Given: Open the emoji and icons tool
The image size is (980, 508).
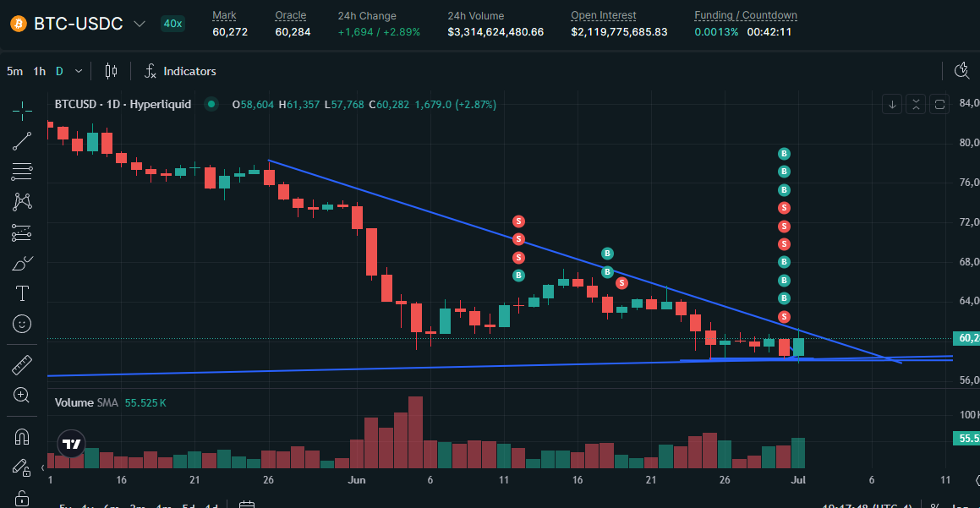Looking at the screenshot, I should 22,324.
